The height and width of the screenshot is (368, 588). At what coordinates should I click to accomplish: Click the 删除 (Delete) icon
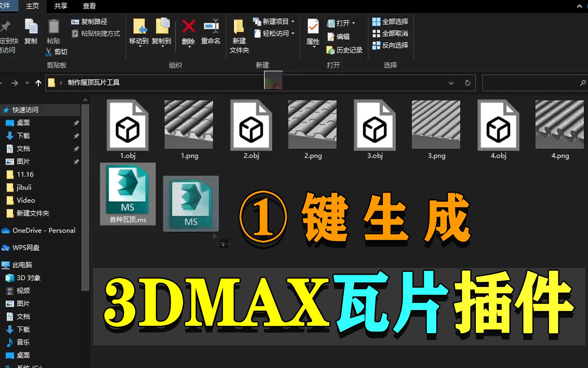pyautogui.click(x=188, y=27)
